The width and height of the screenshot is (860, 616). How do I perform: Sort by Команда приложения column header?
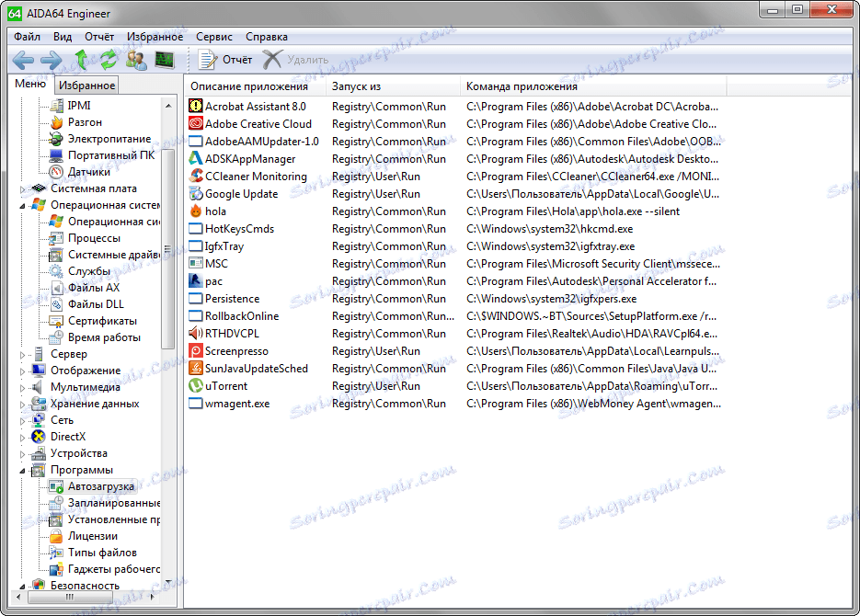coord(593,86)
